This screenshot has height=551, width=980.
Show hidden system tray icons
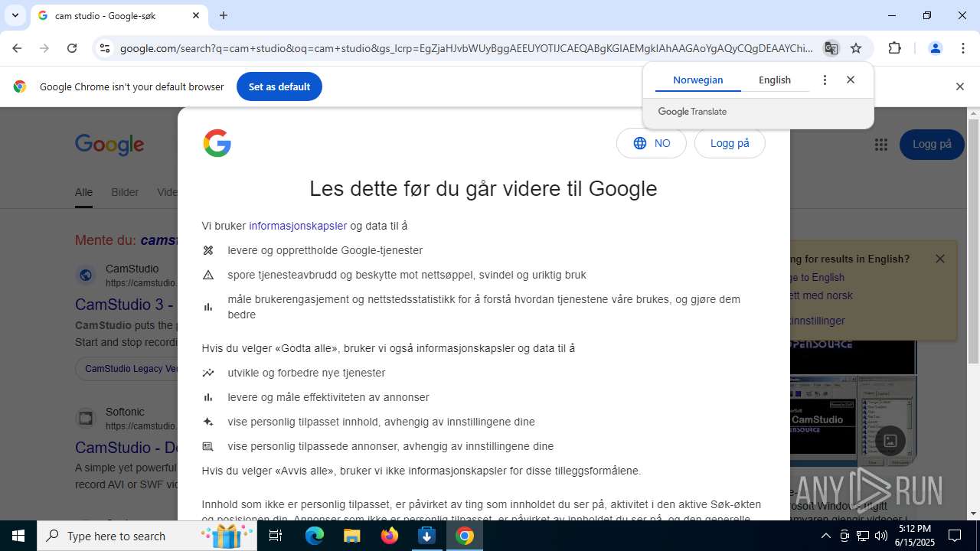pyautogui.click(x=826, y=536)
